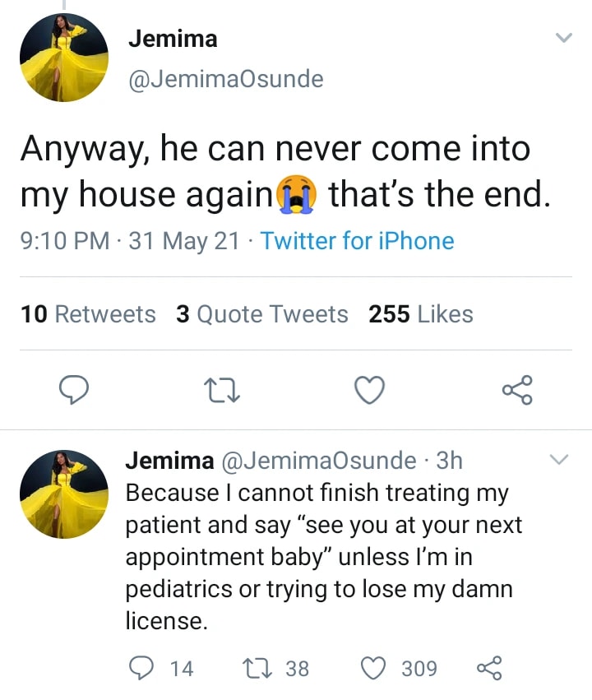
Task: Open the Twitter for iPhone source link
Action: [x=357, y=241]
